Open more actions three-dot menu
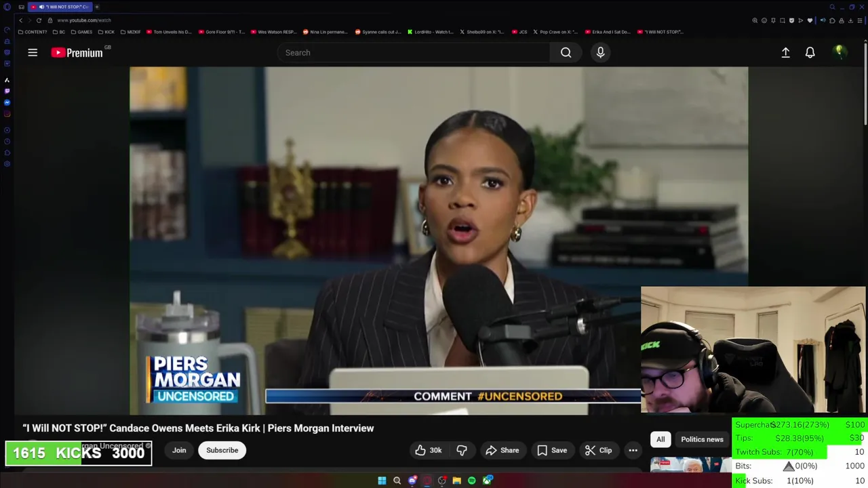The width and height of the screenshot is (868, 488). point(633,450)
